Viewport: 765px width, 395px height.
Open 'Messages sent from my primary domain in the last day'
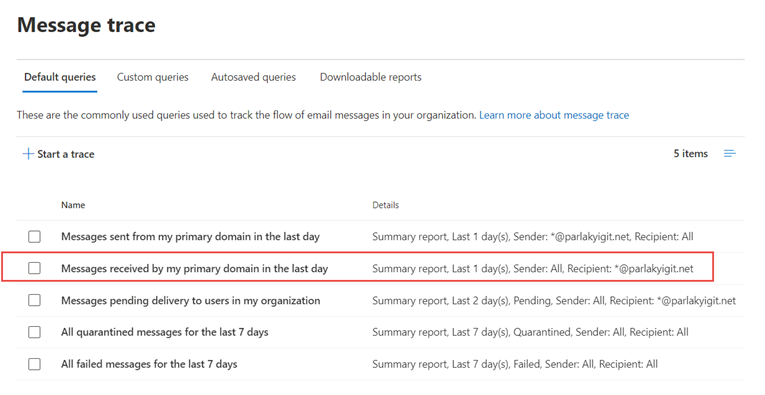pyautogui.click(x=190, y=237)
